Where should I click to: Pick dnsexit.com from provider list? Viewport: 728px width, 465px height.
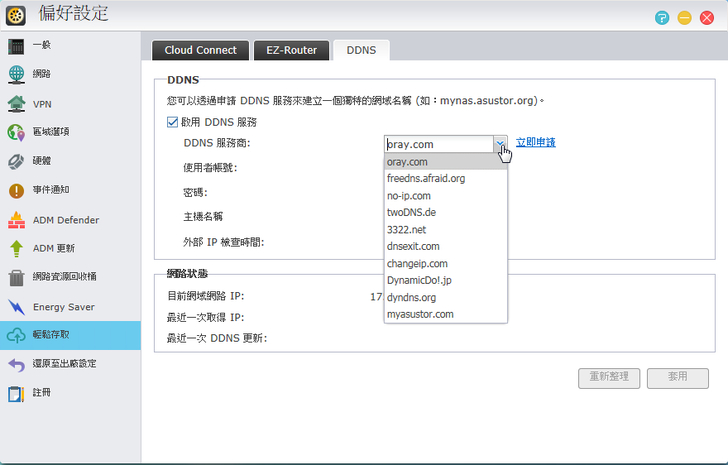tap(446, 246)
